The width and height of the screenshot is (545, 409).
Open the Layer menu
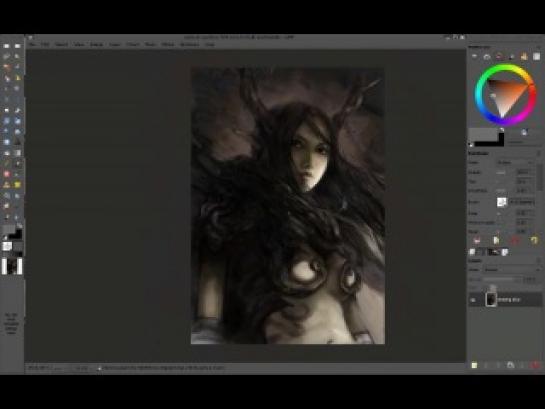(115, 44)
